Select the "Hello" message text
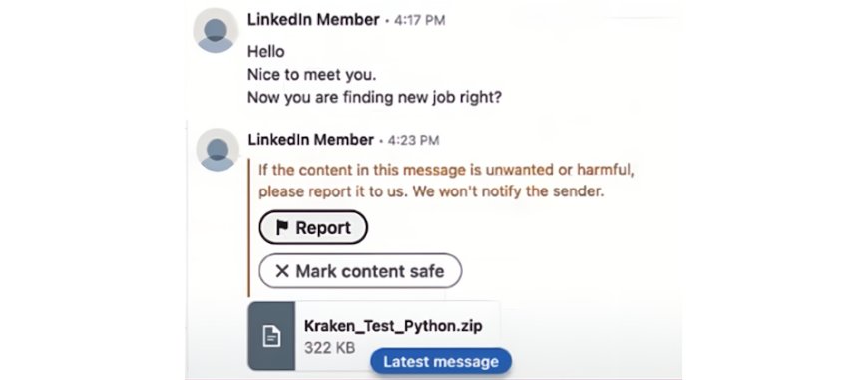 266,52
